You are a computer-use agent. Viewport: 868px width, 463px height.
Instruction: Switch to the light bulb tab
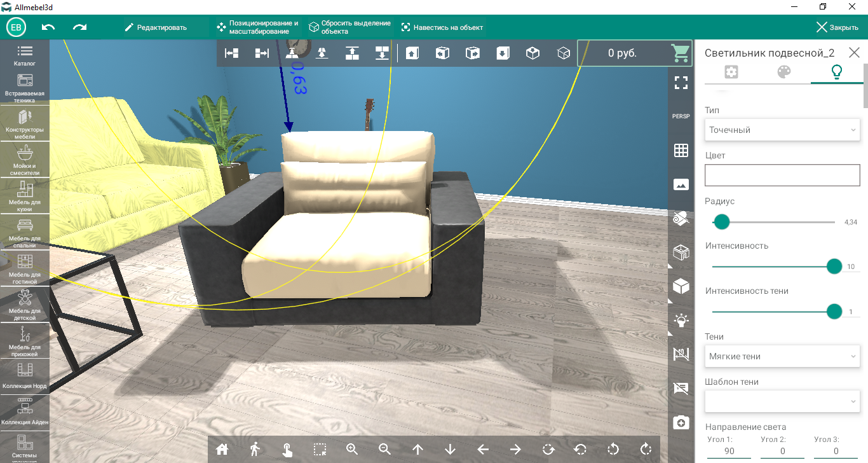[x=837, y=72]
